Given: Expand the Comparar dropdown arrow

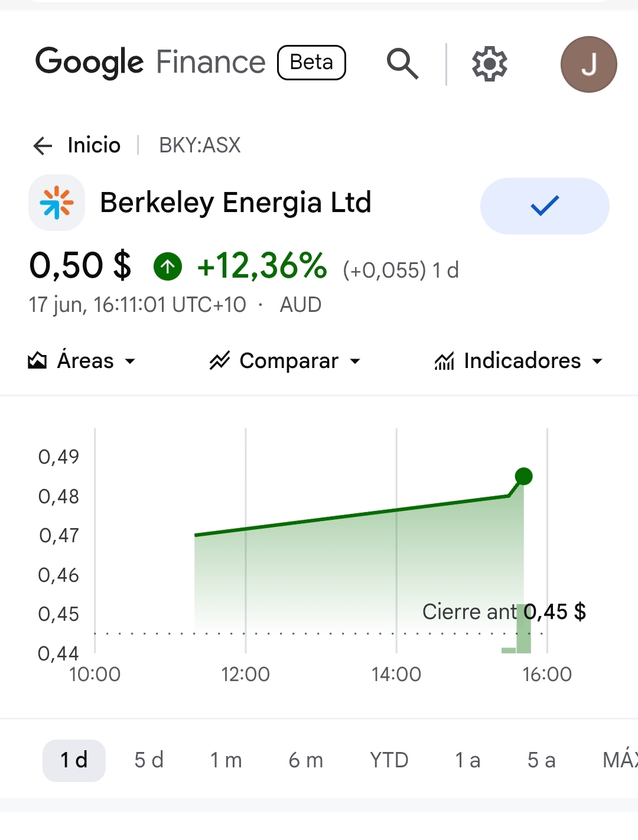Looking at the screenshot, I should click(355, 361).
